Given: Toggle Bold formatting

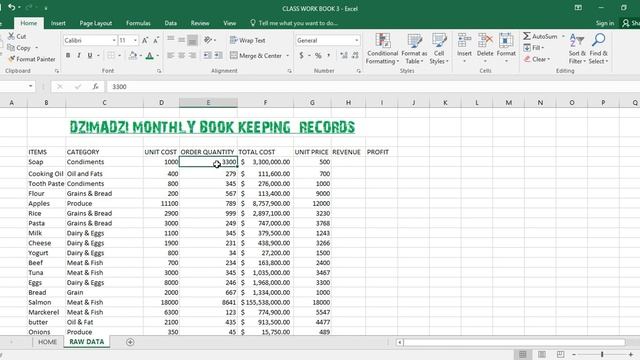Looking at the screenshot, I should [68, 56].
